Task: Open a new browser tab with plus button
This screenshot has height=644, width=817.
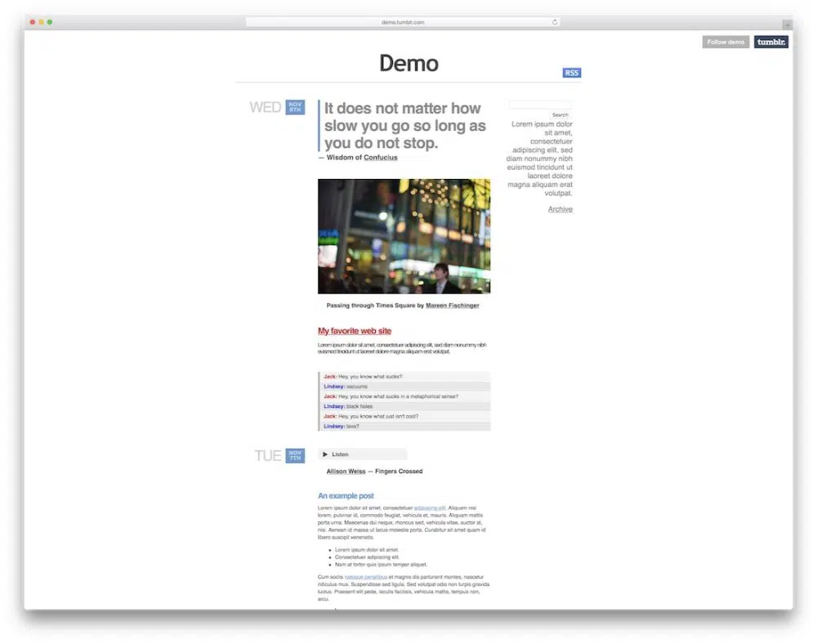Action: [x=787, y=25]
